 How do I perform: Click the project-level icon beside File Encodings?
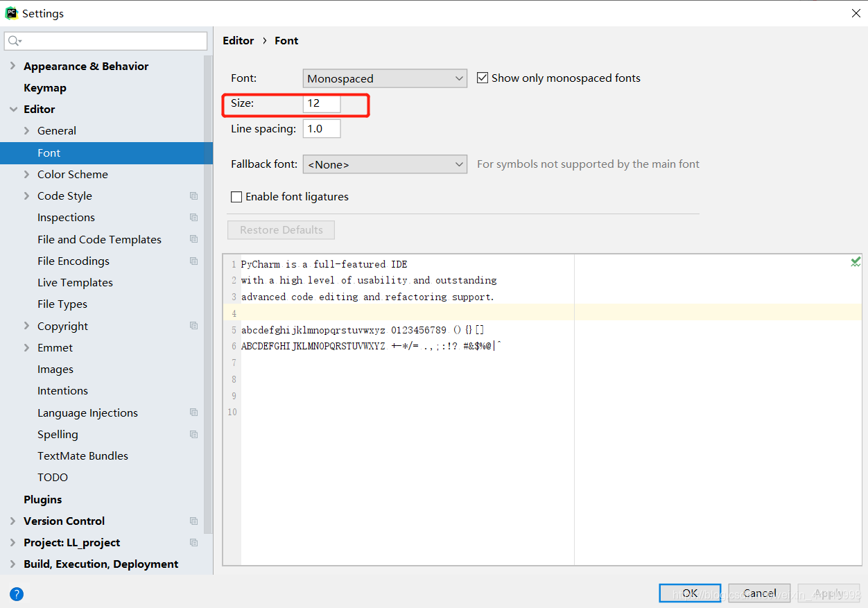click(193, 261)
